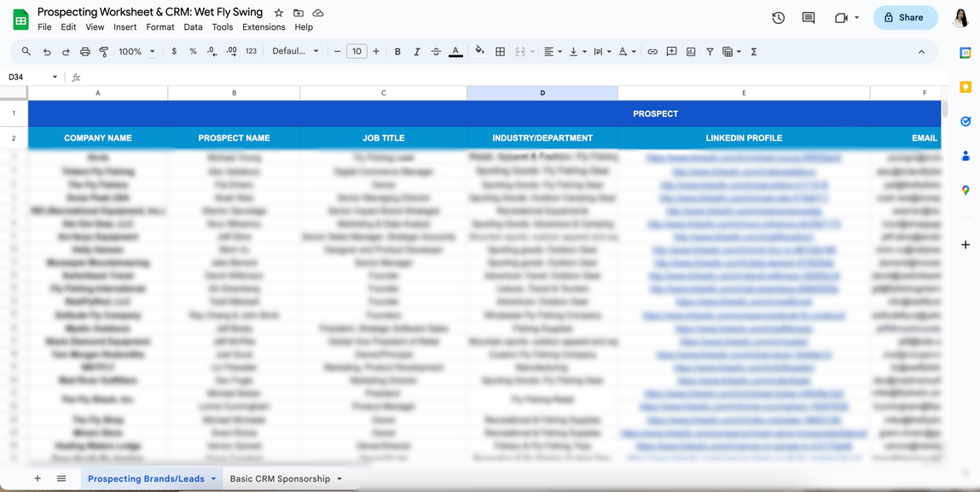Open Google Calendar side panel
Image resolution: width=980 pixels, height=492 pixels.
pos(965,53)
